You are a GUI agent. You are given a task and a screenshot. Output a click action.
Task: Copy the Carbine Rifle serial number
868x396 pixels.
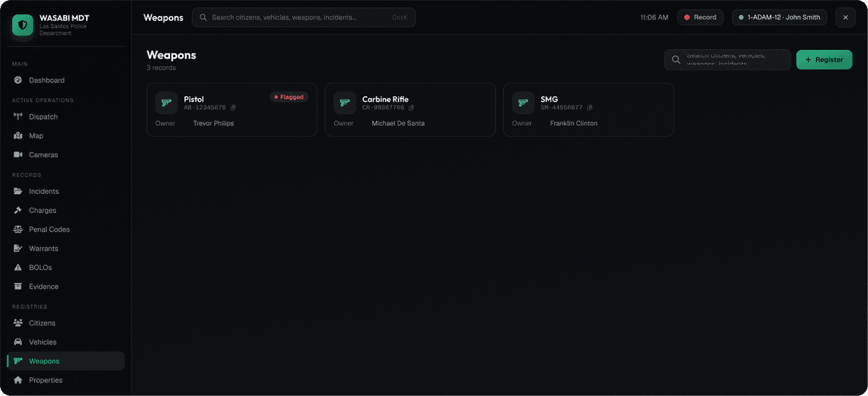[x=411, y=108]
